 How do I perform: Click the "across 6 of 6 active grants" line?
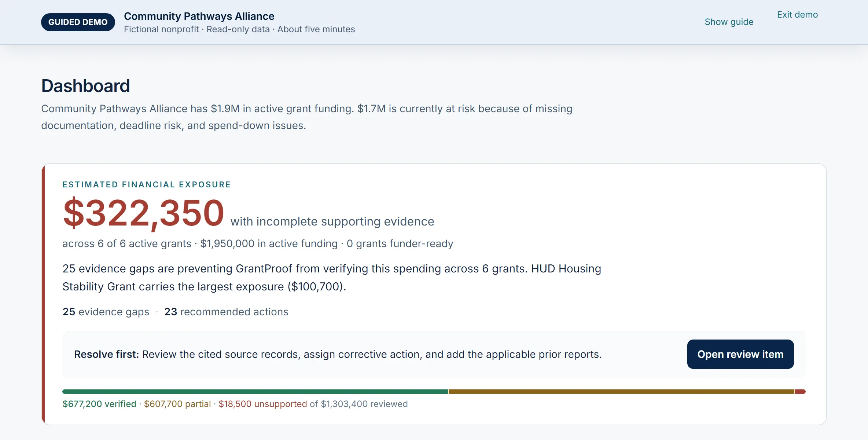(258, 243)
